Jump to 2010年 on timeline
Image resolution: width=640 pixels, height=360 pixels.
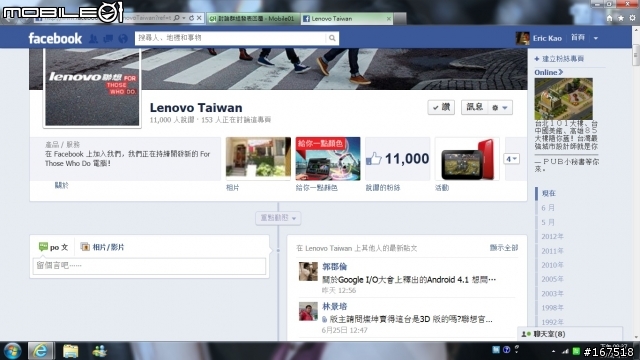coord(552,265)
